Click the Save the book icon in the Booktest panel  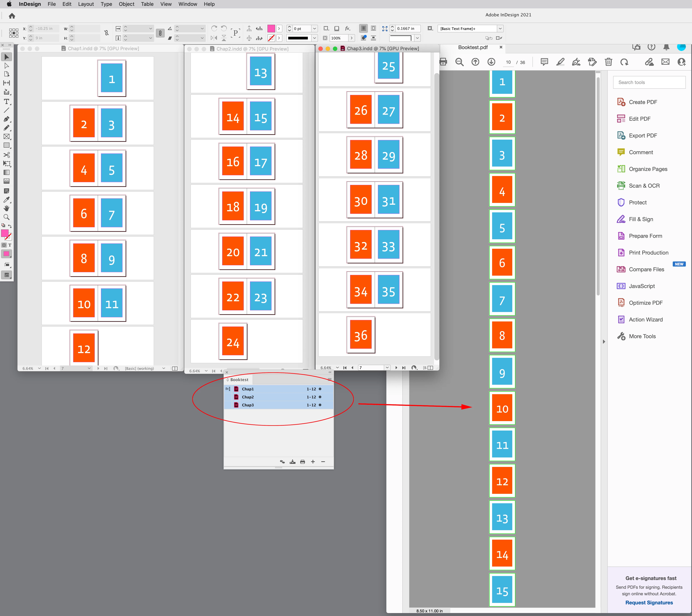point(293,462)
